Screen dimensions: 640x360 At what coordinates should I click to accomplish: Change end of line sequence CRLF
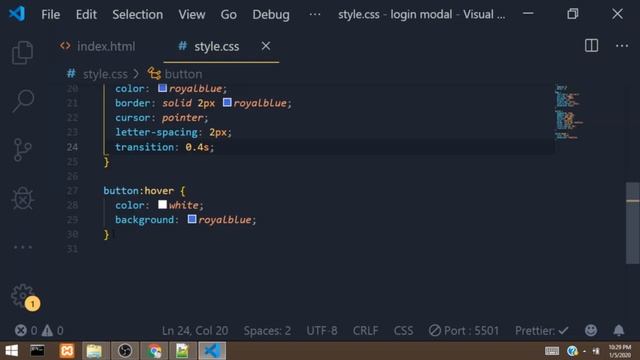click(x=366, y=330)
